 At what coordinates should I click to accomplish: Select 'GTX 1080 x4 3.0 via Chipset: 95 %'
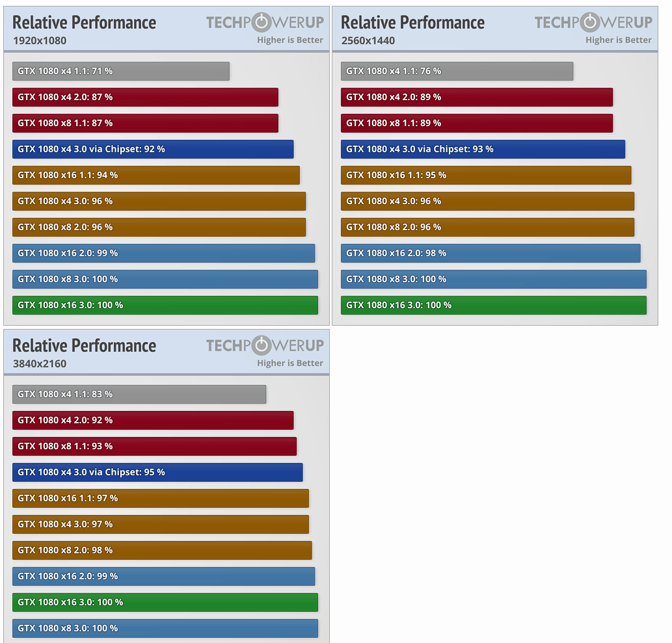pyautogui.click(x=157, y=472)
